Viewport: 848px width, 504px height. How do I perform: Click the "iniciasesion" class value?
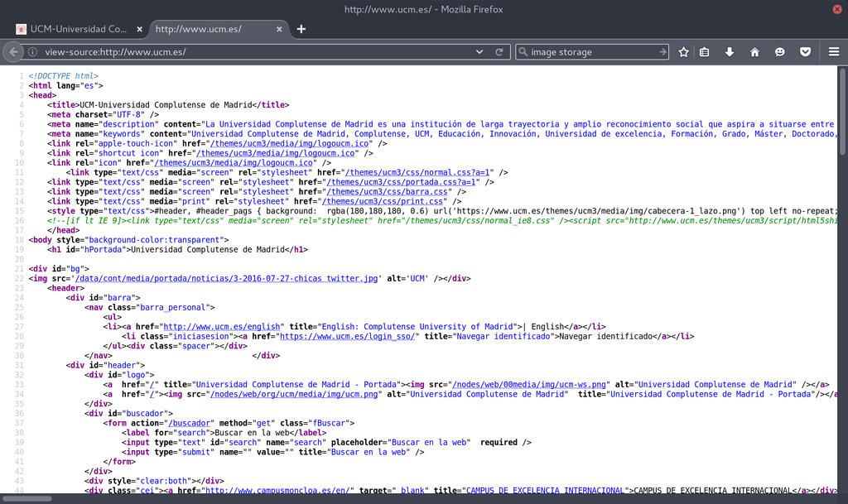coord(200,337)
